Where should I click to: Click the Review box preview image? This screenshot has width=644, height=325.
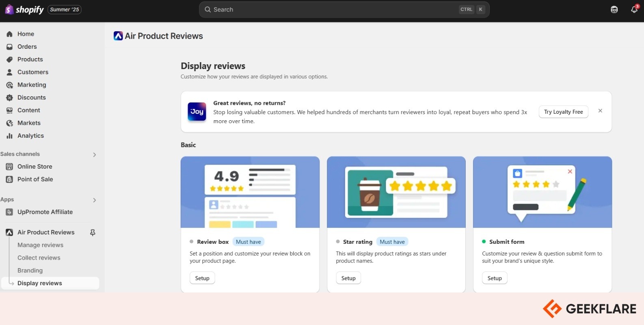[250, 192]
